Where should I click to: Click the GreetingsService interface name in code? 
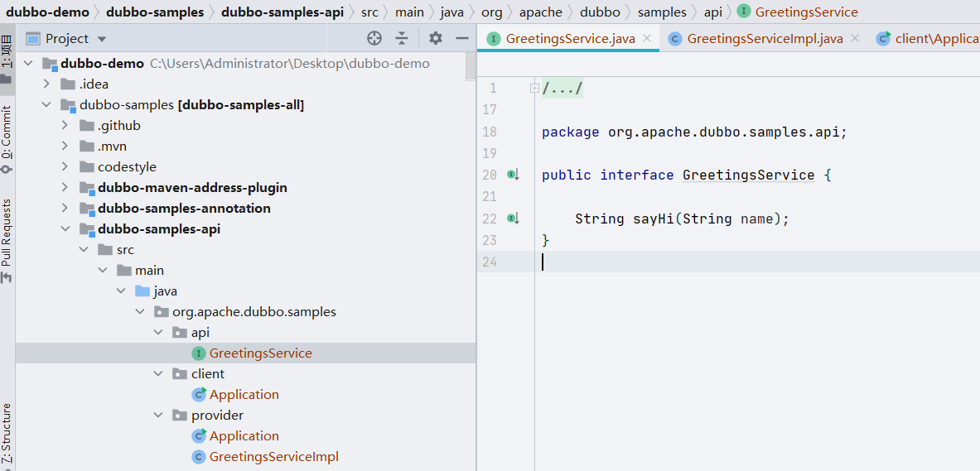[748, 175]
